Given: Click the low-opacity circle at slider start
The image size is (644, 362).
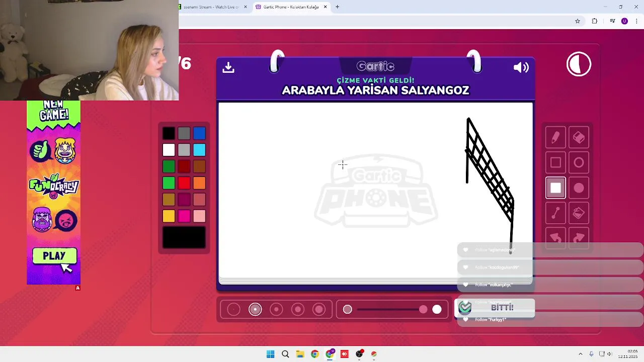Looking at the screenshot, I should (x=347, y=310).
